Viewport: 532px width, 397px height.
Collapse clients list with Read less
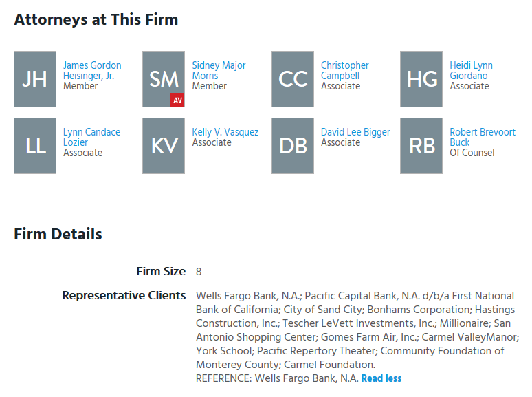click(x=381, y=378)
